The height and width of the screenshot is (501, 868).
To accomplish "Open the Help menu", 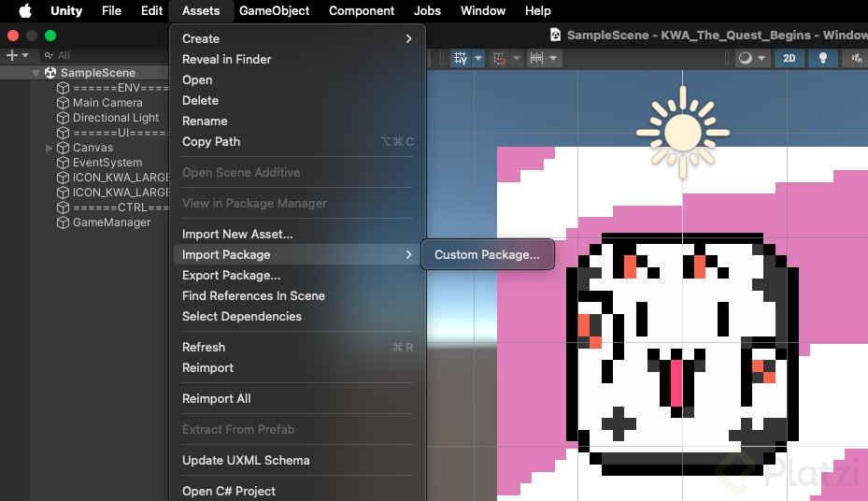I will (x=537, y=10).
